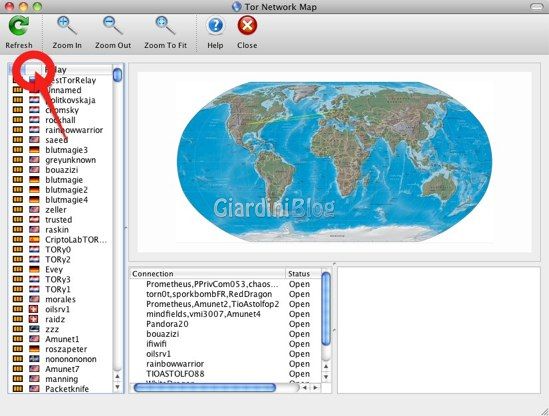This screenshot has width=549, height=416.
Task: Click the connection list scroll down arrow
Action: [x=326, y=377]
